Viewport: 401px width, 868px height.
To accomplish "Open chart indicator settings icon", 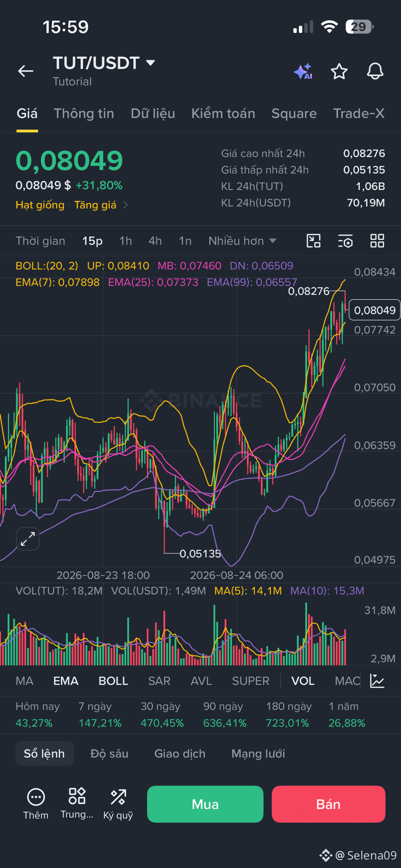I will pyautogui.click(x=345, y=241).
